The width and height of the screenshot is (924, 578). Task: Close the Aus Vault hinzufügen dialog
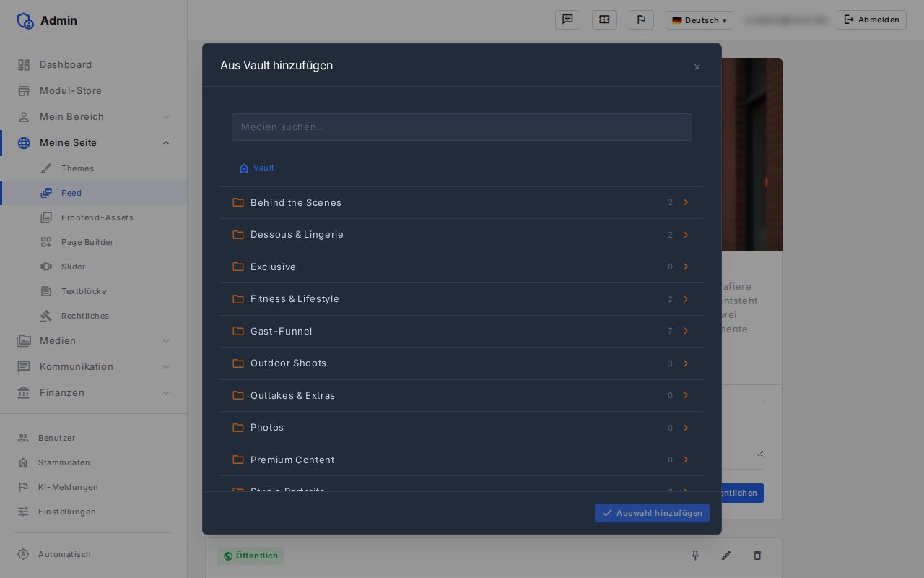[697, 67]
